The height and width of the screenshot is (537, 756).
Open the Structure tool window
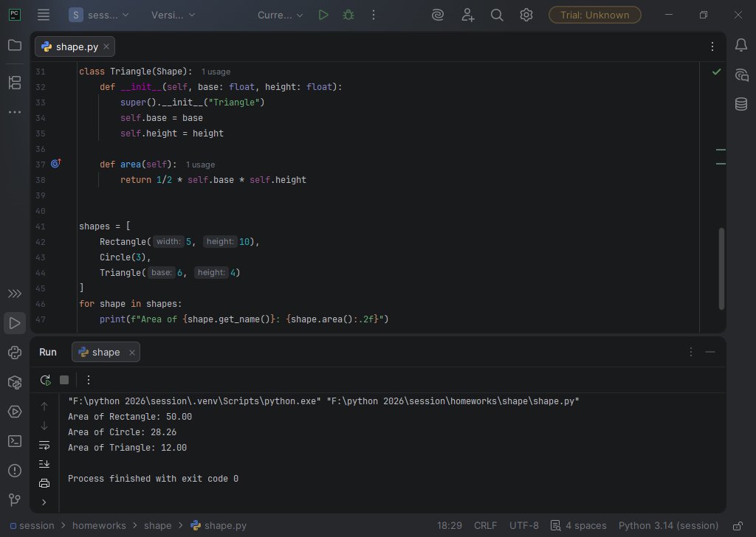pyautogui.click(x=15, y=83)
